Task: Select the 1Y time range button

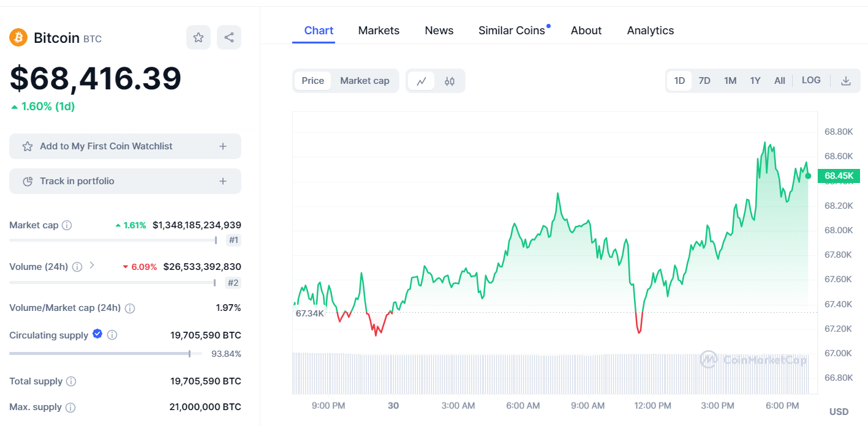Action: (x=755, y=81)
